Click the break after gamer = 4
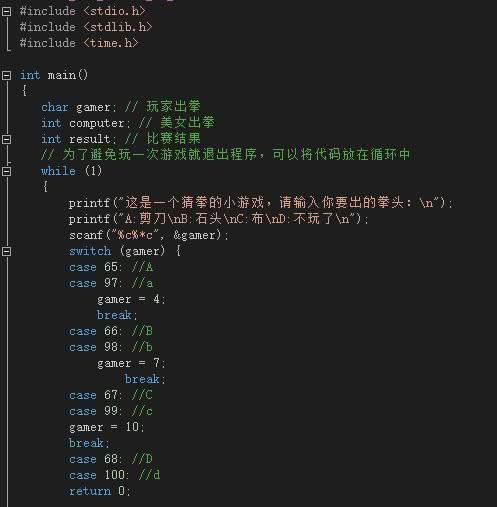 tap(117, 315)
